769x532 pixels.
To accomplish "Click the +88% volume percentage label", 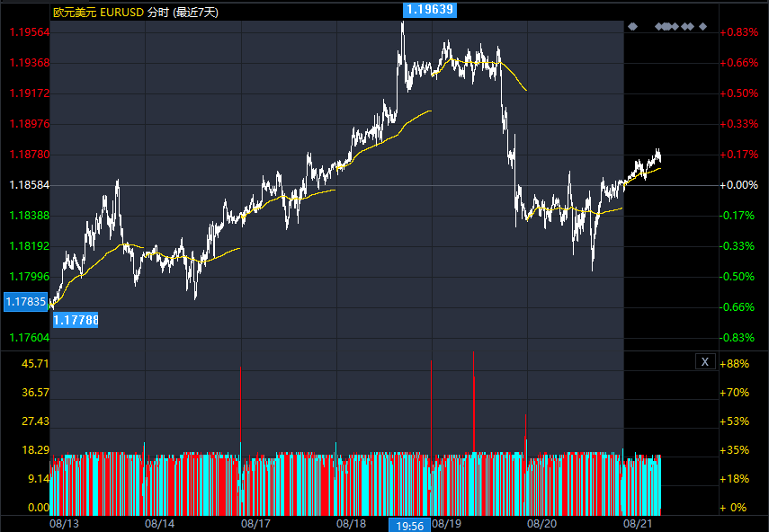I will [735, 364].
